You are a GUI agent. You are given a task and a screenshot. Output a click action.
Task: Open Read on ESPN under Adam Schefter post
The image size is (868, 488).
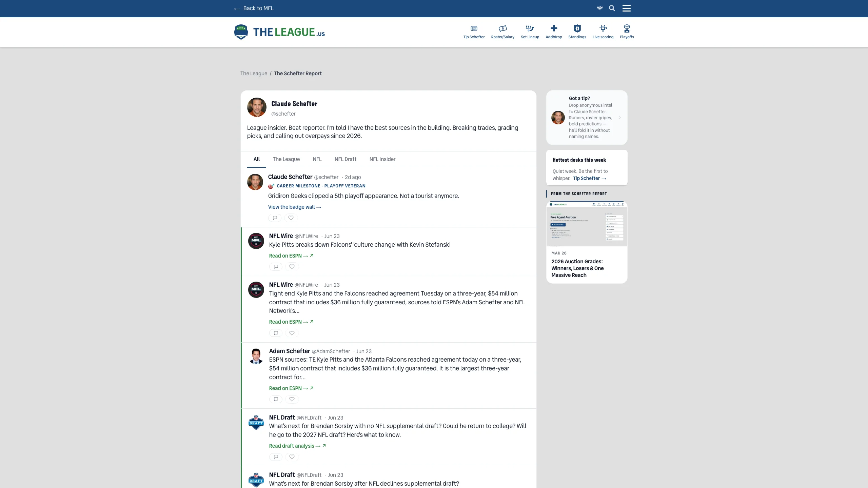[x=291, y=388]
